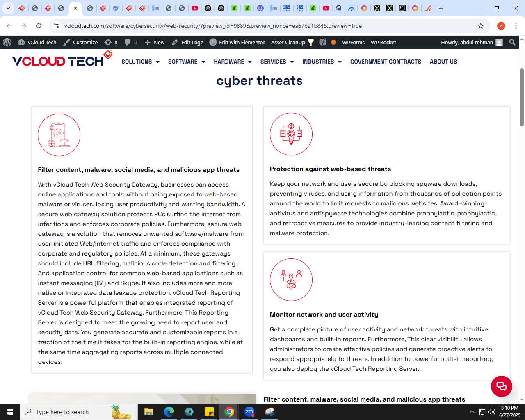Click the 'Protection against web-based threats' heading

click(330, 169)
